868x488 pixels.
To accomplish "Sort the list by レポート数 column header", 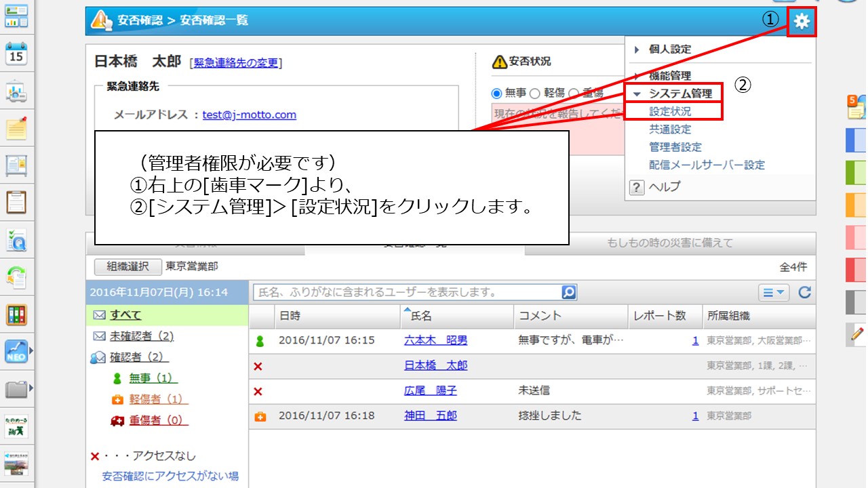I will tap(665, 316).
